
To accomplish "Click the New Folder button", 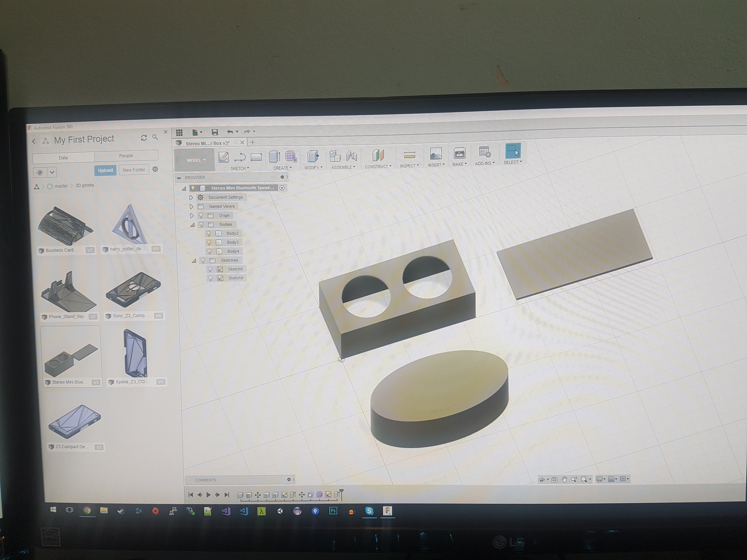I will tap(134, 170).
